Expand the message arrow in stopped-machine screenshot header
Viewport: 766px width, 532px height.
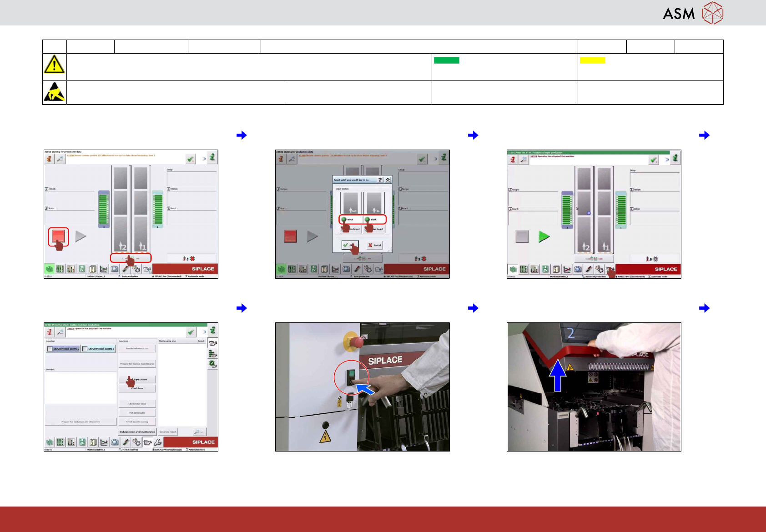coord(667,160)
